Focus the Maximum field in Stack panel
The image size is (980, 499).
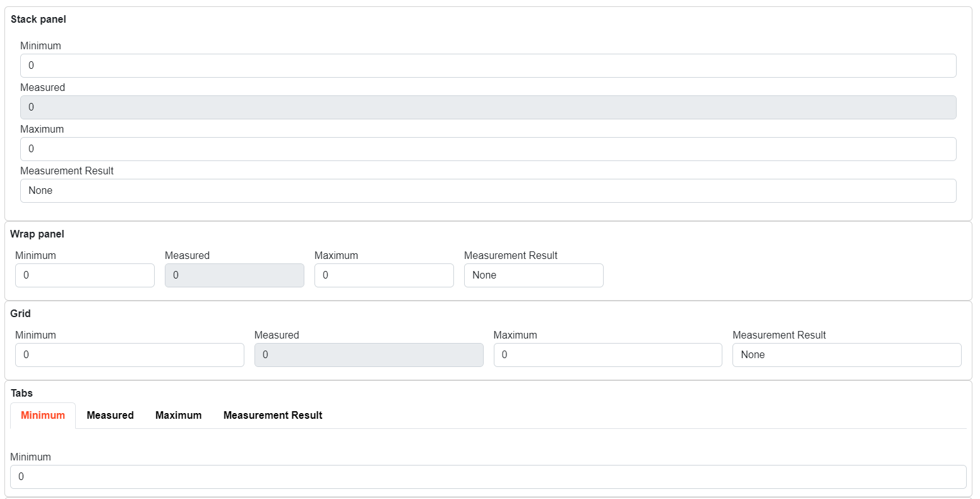(x=487, y=149)
